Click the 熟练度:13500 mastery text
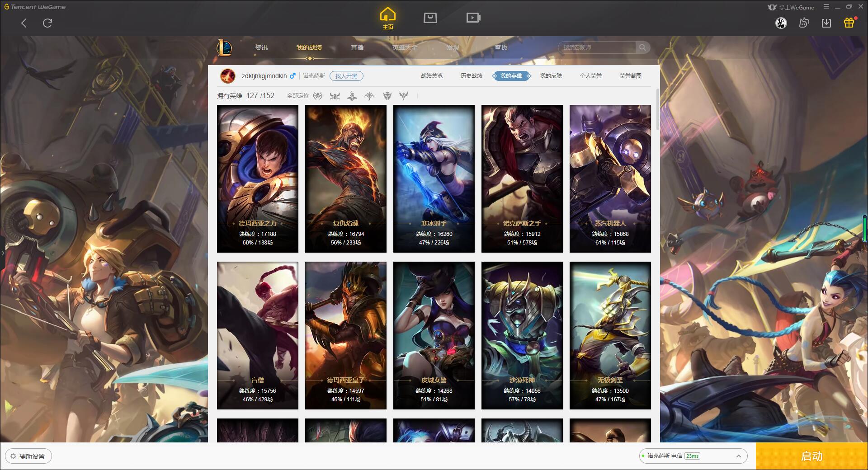Viewport: 868px width, 470px height. coord(610,391)
